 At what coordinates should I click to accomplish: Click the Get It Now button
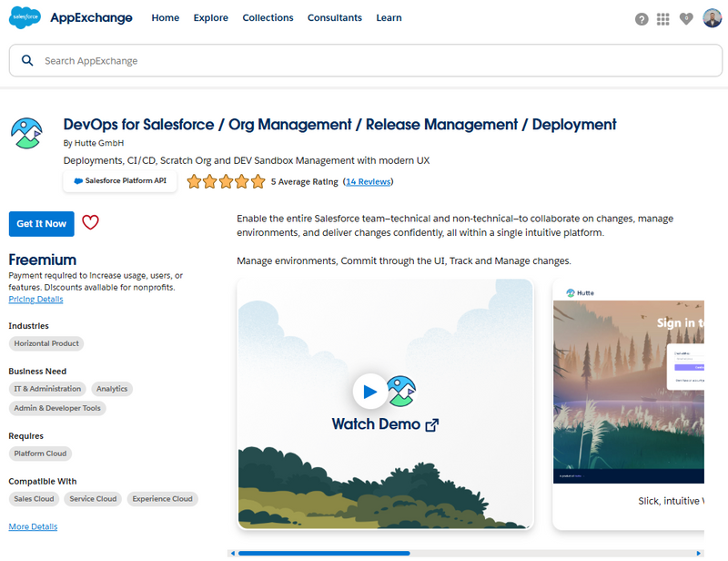[41, 223]
